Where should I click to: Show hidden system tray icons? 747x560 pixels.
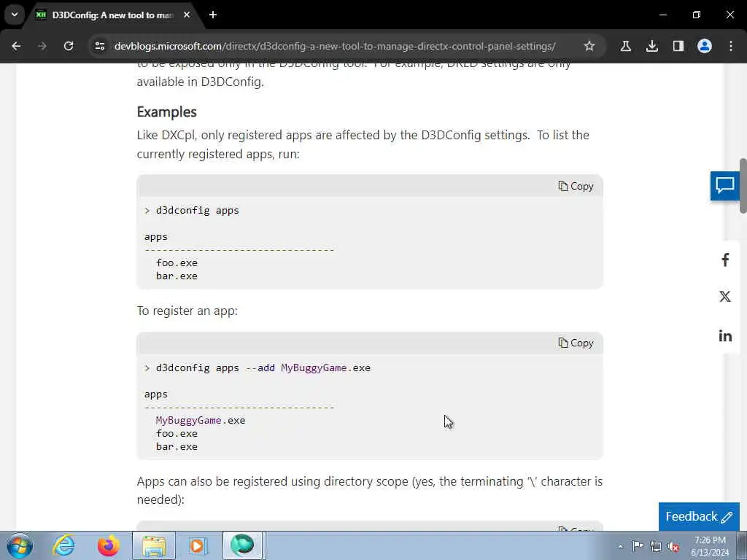click(x=620, y=546)
